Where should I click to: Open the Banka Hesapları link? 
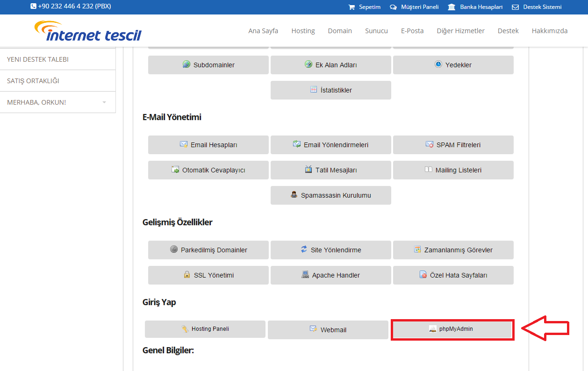click(x=481, y=7)
